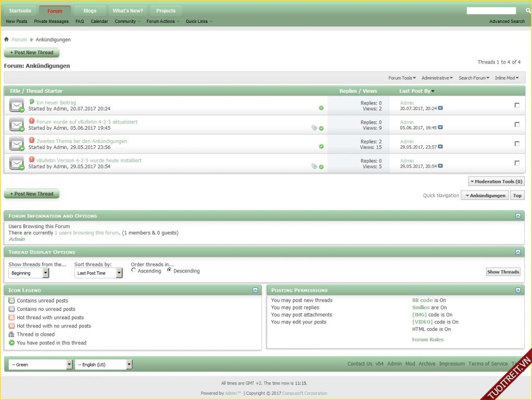This screenshot has width=532, height=400.
Task: Collapse the Posting Permissions panel
Action: [518, 290]
